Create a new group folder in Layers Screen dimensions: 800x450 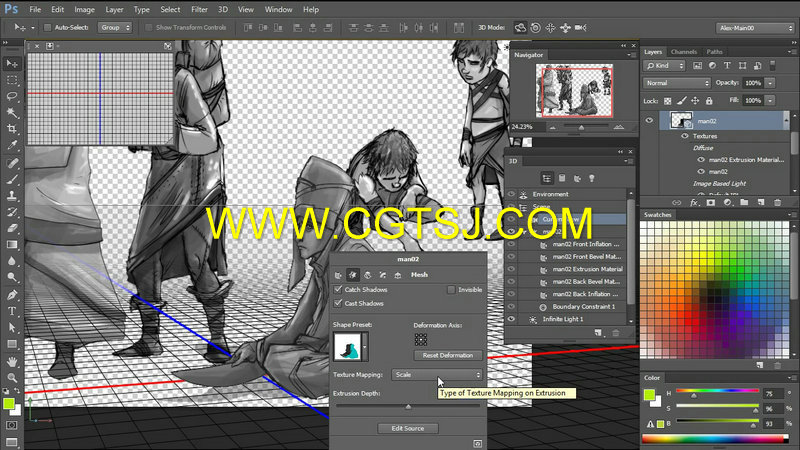click(x=744, y=203)
